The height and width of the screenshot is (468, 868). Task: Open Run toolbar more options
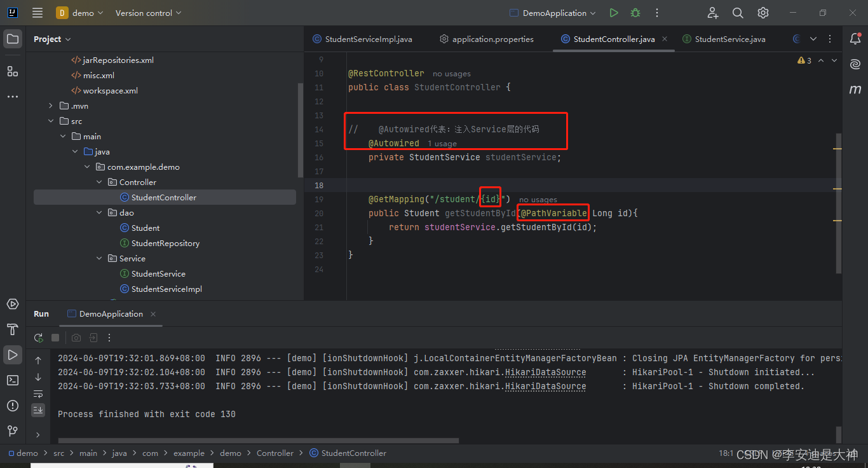pos(109,338)
